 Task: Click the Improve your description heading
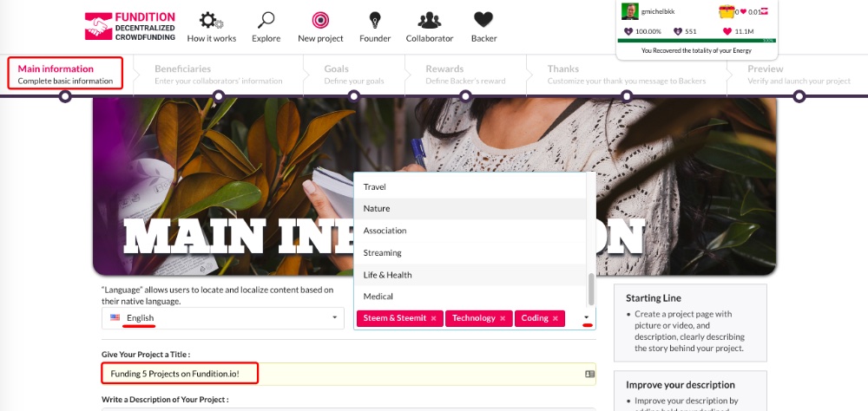click(x=681, y=385)
